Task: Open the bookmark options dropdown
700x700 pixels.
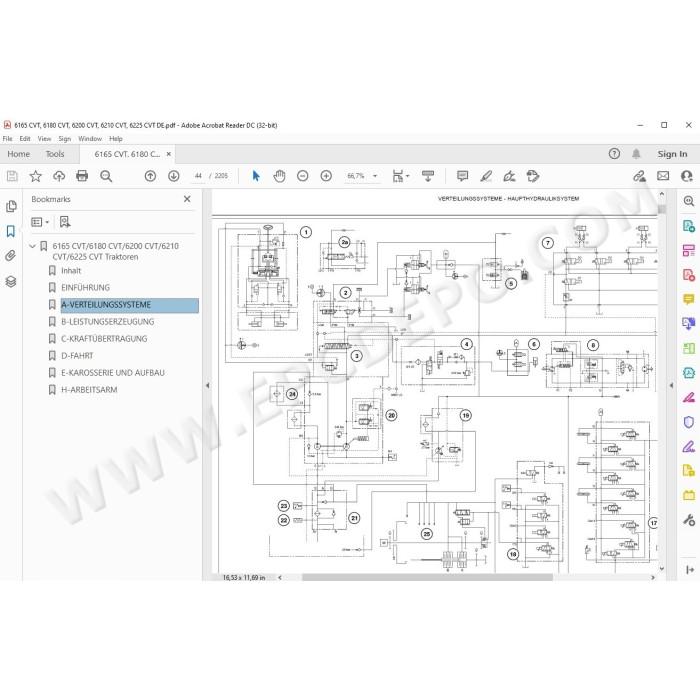Action: coord(40,222)
